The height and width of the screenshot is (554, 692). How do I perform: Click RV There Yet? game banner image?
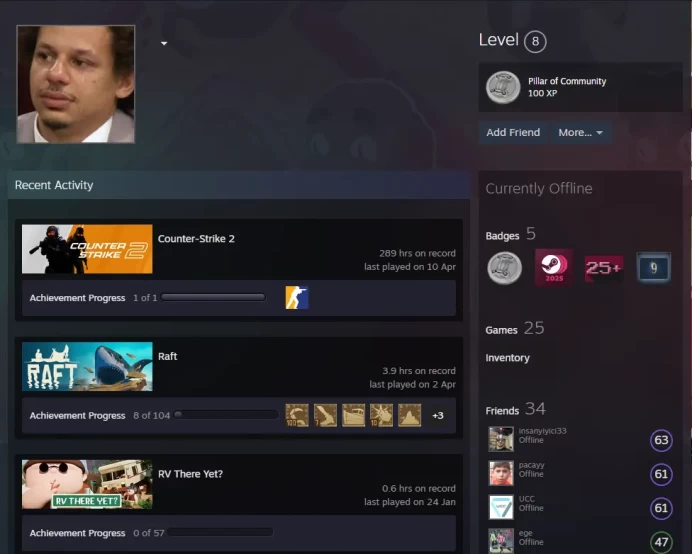tap(87, 484)
